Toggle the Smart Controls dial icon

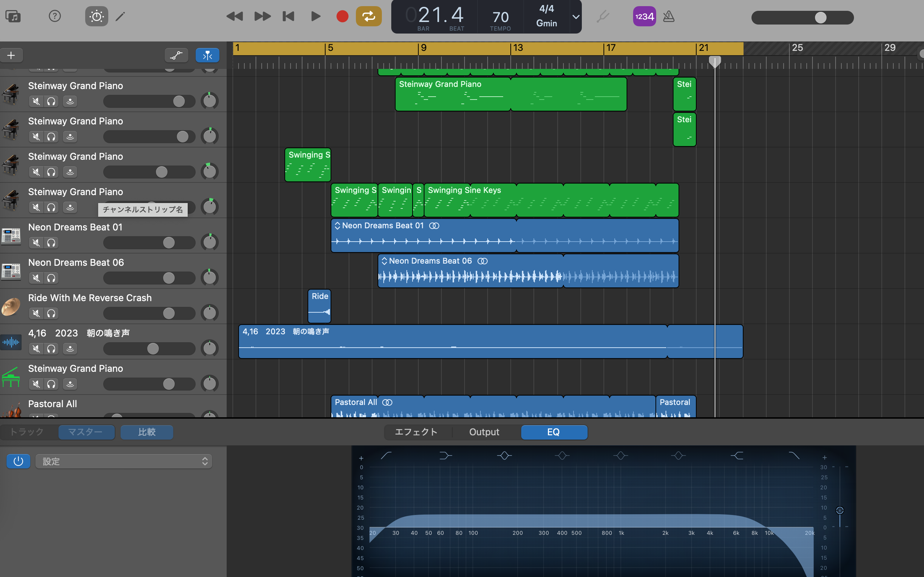[96, 17]
